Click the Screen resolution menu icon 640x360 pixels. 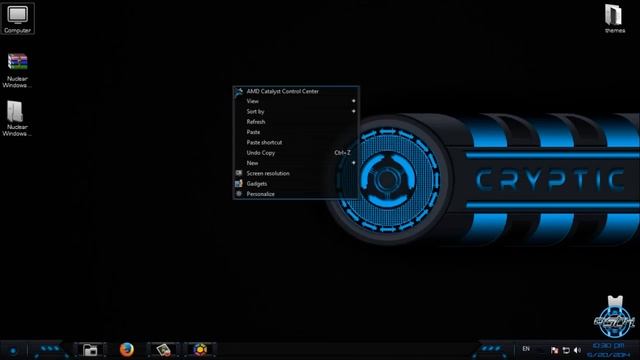tap(239, 173)
